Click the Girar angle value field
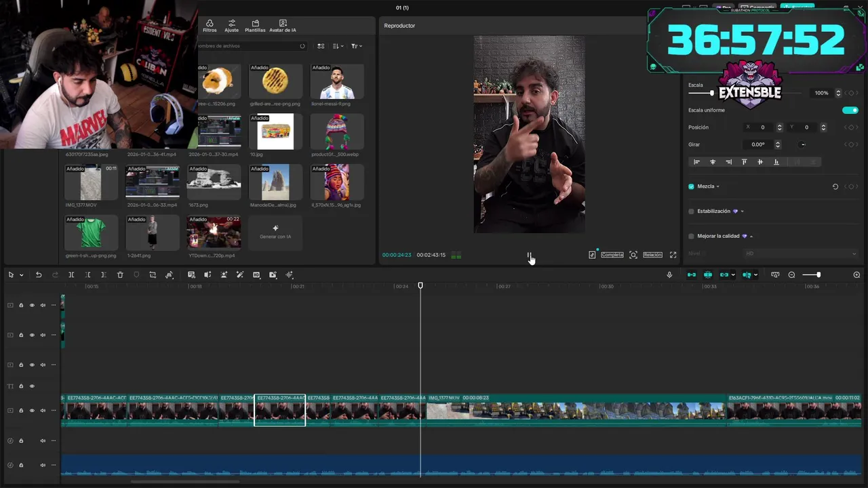 pos(758,144)
